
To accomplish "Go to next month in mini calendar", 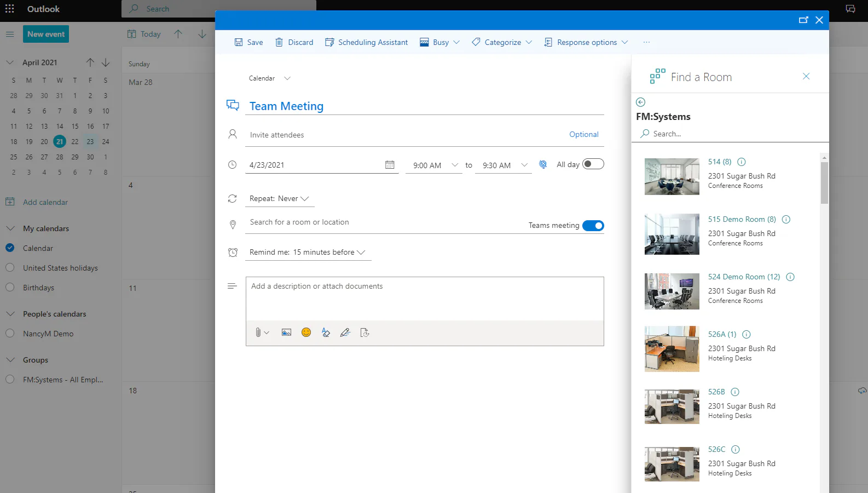I will pos(106,62).
